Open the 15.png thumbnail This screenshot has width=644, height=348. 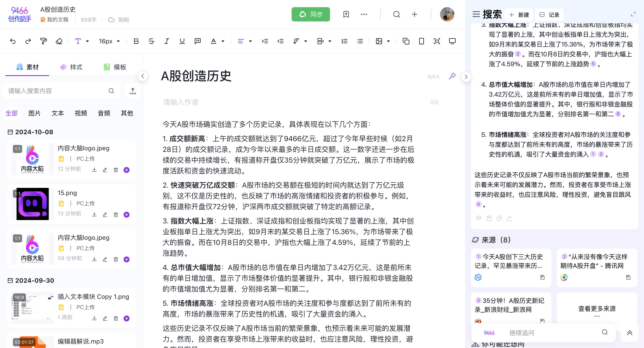coord(32,204)
